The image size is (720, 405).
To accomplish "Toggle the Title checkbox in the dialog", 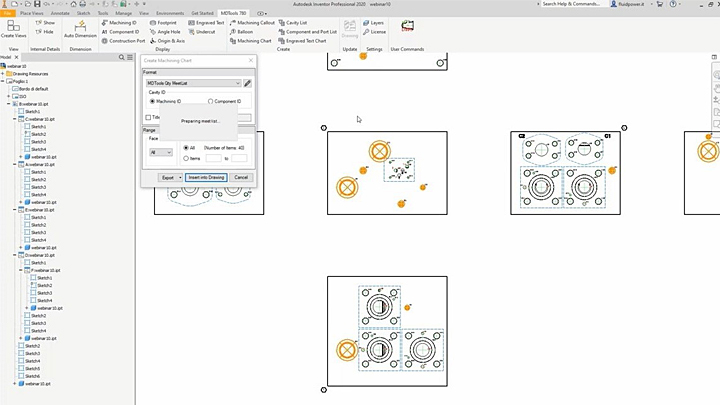I will [x=148, y=118].
